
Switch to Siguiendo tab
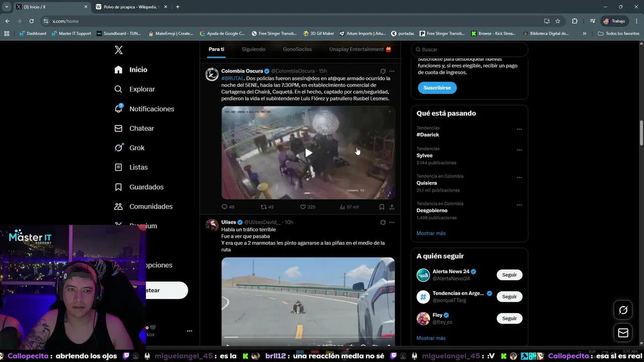(254, 49)
